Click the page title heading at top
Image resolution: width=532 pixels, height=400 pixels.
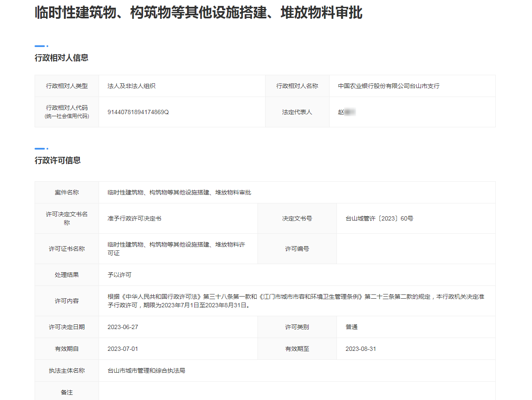(x=198, y=13)
